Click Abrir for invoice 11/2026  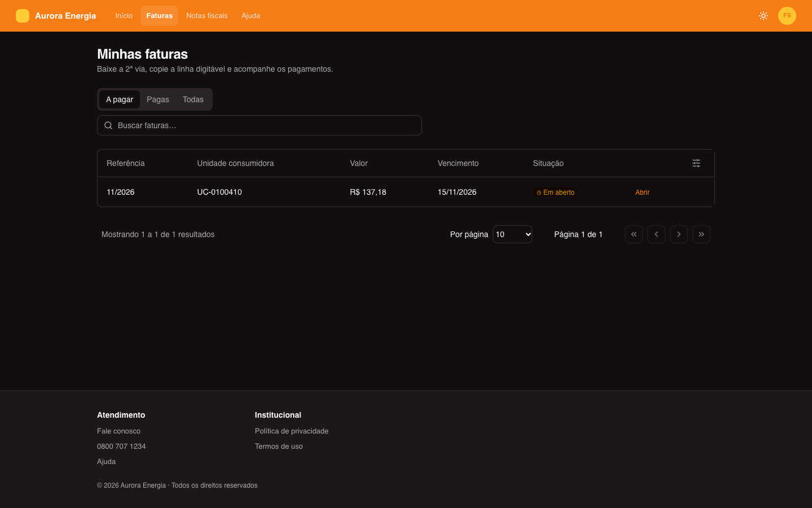(642, 192)
